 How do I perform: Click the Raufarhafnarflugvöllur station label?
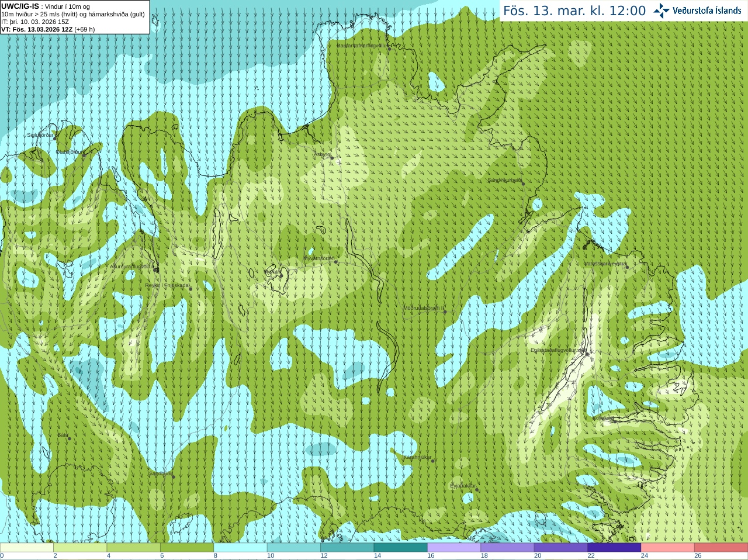(362, 45)
